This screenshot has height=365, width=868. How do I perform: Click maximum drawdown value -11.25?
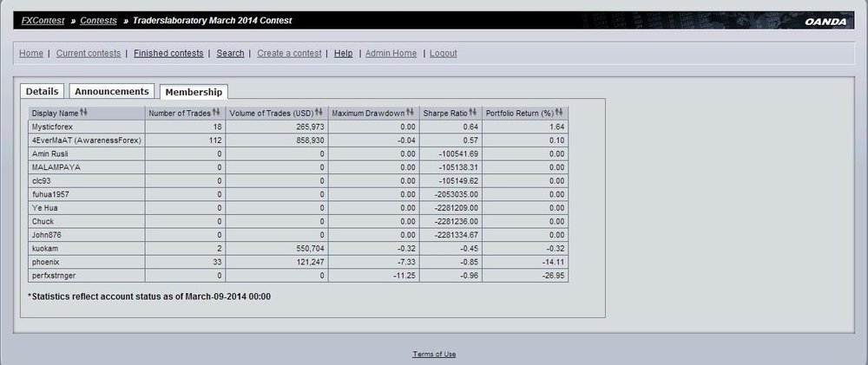tap(404, 276)
